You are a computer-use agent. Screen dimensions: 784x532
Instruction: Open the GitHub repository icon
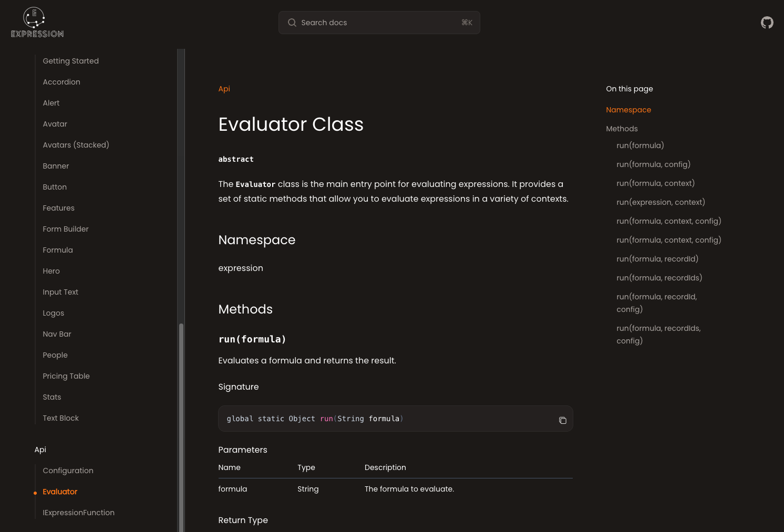tap(767, 23)
